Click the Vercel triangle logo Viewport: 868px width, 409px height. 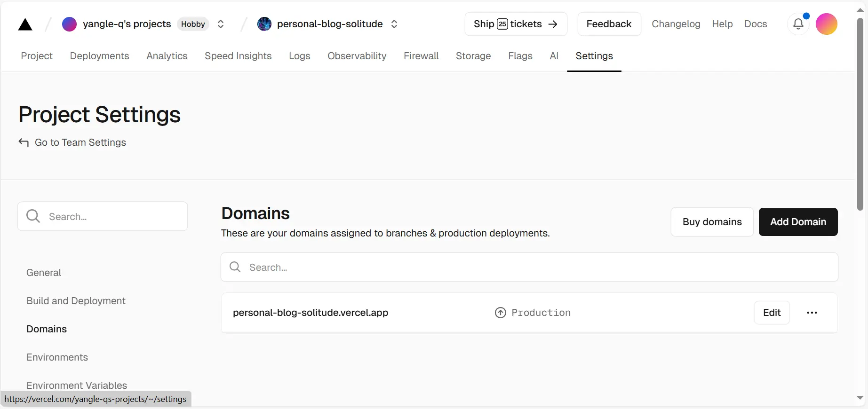point(25,24)
